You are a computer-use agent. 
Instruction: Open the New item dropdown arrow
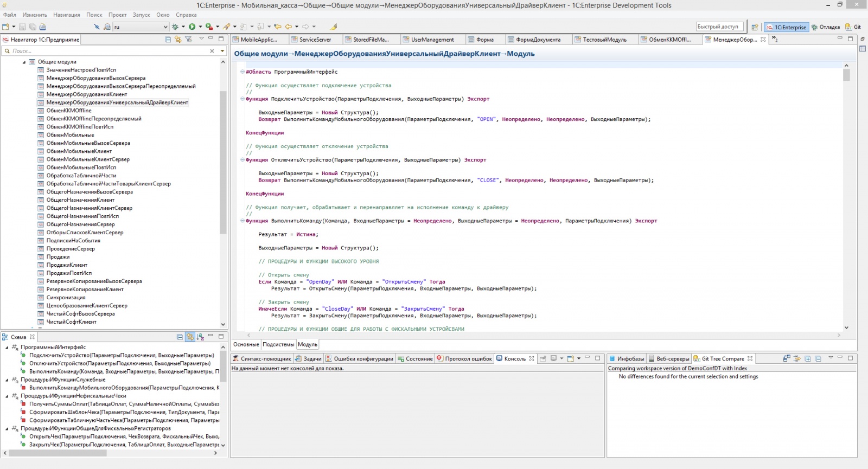[x=14, y=27]
